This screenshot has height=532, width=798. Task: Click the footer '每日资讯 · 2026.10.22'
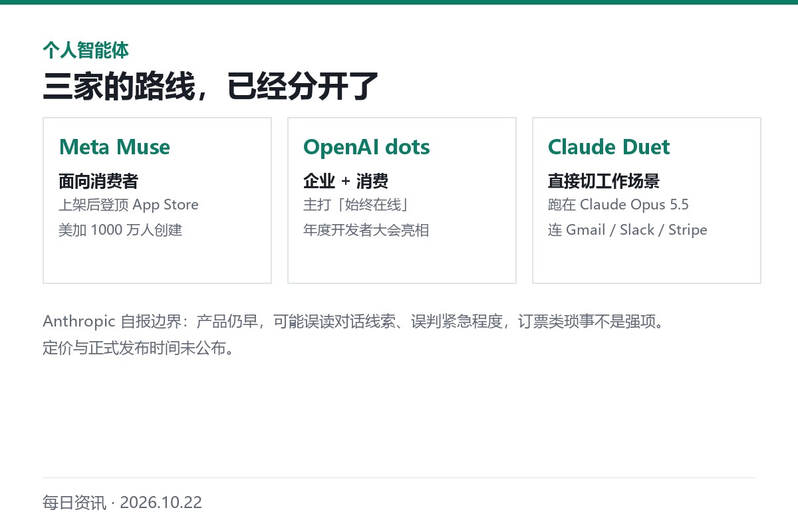point(122,502)
